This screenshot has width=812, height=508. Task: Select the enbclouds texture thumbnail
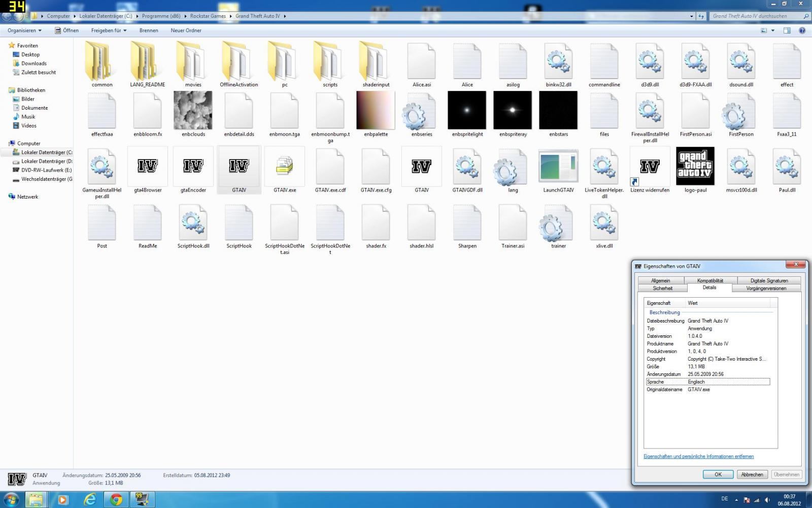tap(193, 110)
